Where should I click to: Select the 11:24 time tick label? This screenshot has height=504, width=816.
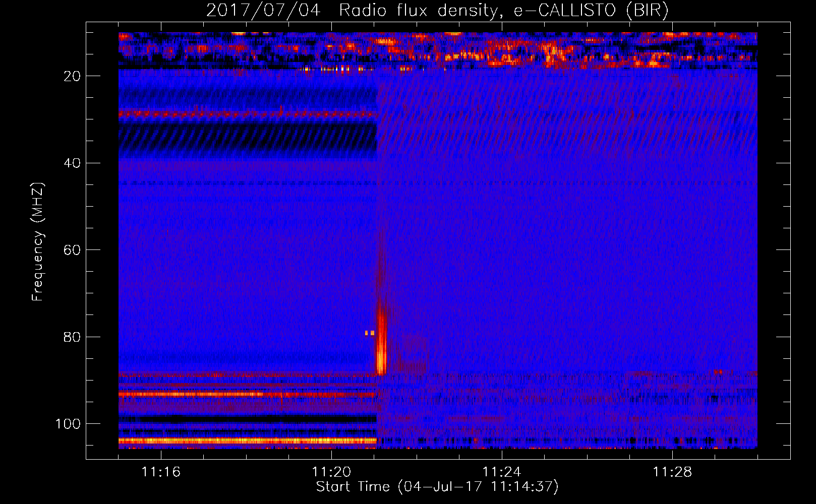pos(502,472)
